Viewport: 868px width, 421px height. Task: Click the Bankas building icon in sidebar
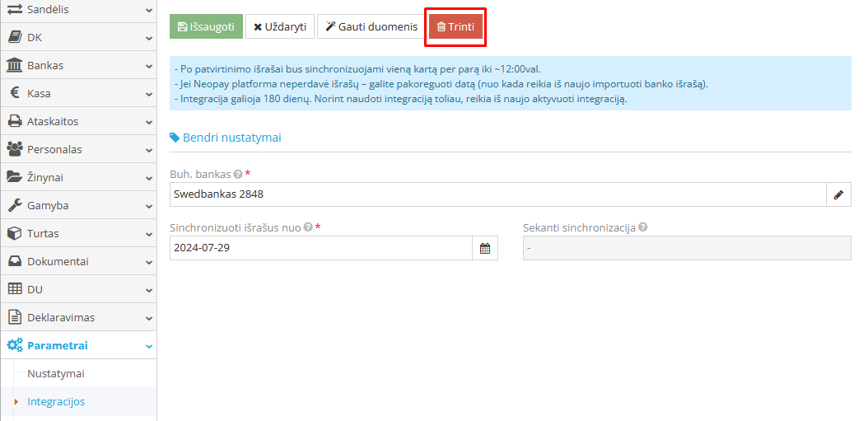click(x=15, y=65)
